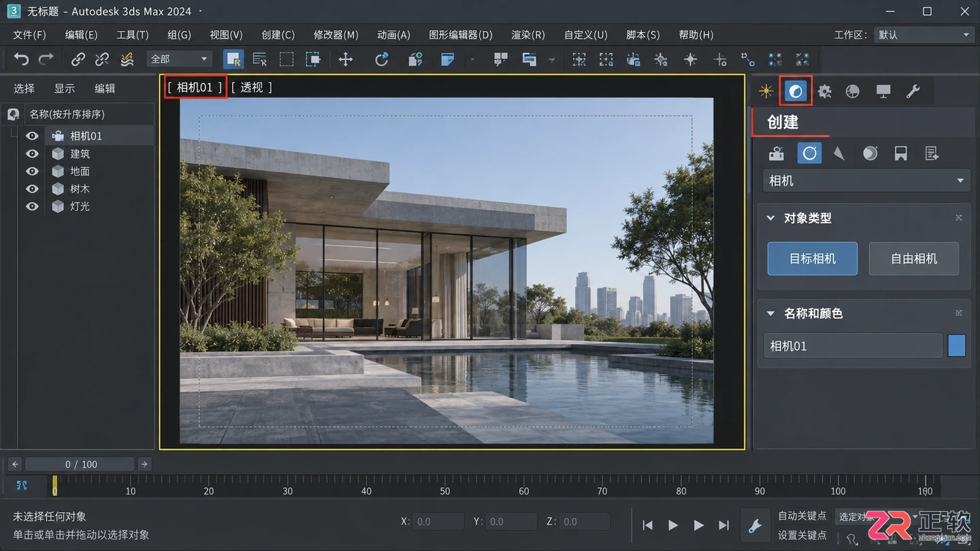Toggle visibility of the 建筑 object
The image size is (980, 551).
point(32,154)
